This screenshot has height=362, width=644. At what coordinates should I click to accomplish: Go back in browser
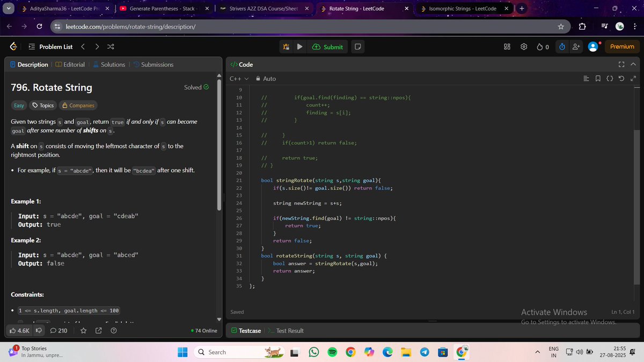click(10, 26)
